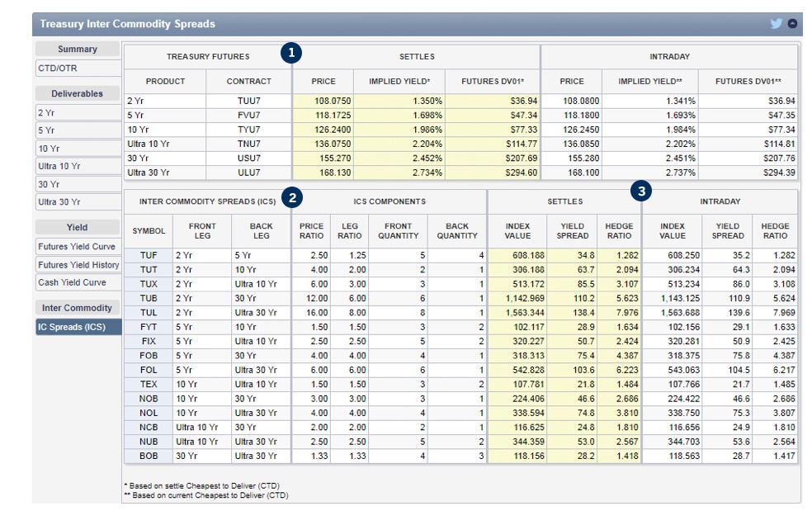
Task: Open the 10 Yr deliverables page
Action: click(x=78, y=149)
